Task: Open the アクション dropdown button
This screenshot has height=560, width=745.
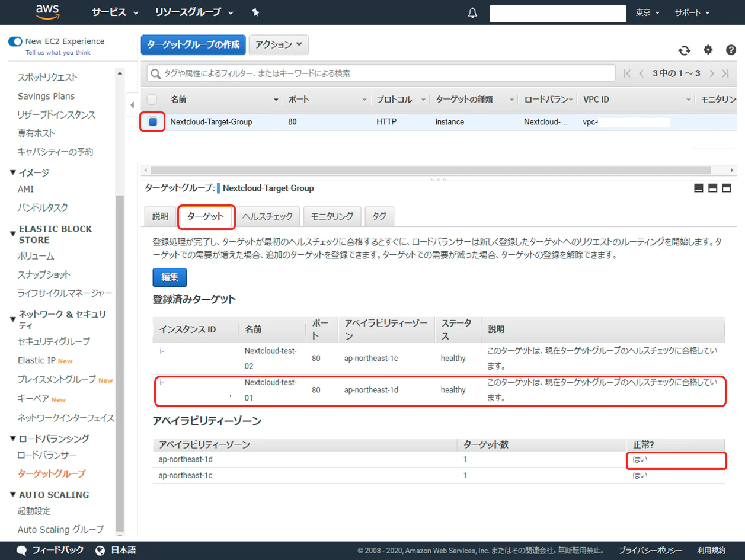Action: pos(279,44)
